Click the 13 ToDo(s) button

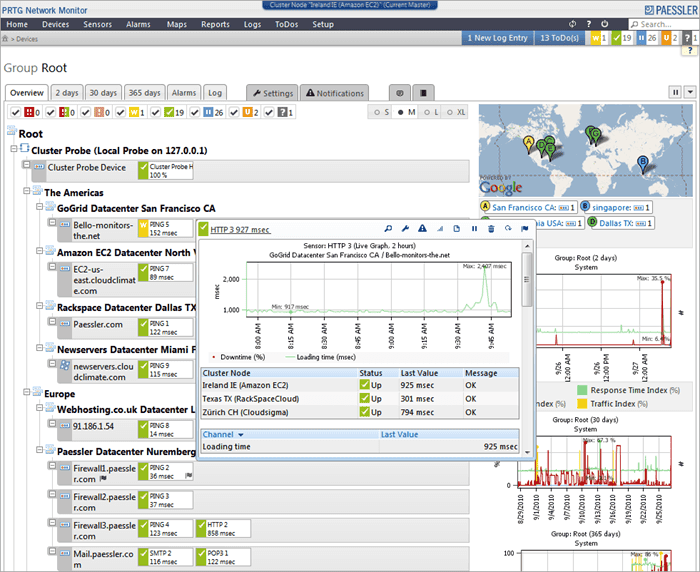[559, 38]
